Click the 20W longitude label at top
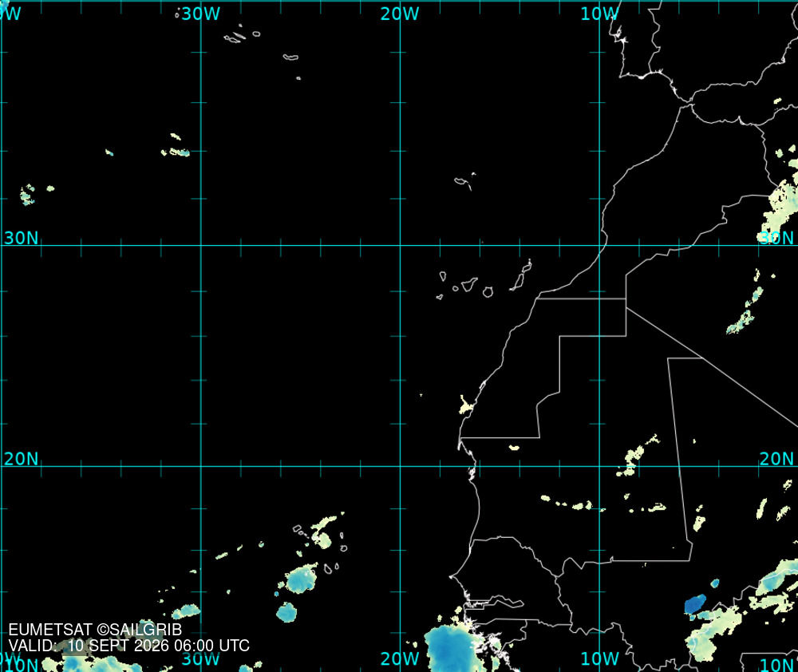The height and width of the screenshot is (672, 798). tap(400, 14)
